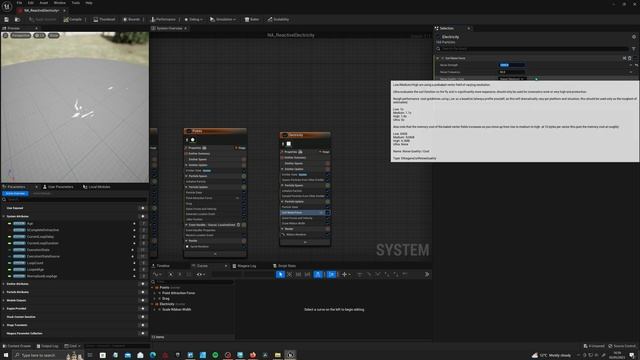Switch to the Timeline tab
Viewport: 640px width, 360px height.
tap(161, 266)
